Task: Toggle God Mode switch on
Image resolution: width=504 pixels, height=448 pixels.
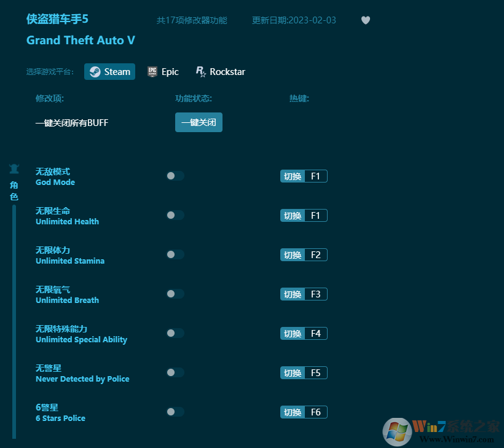Action: click(x=175, y=176)
